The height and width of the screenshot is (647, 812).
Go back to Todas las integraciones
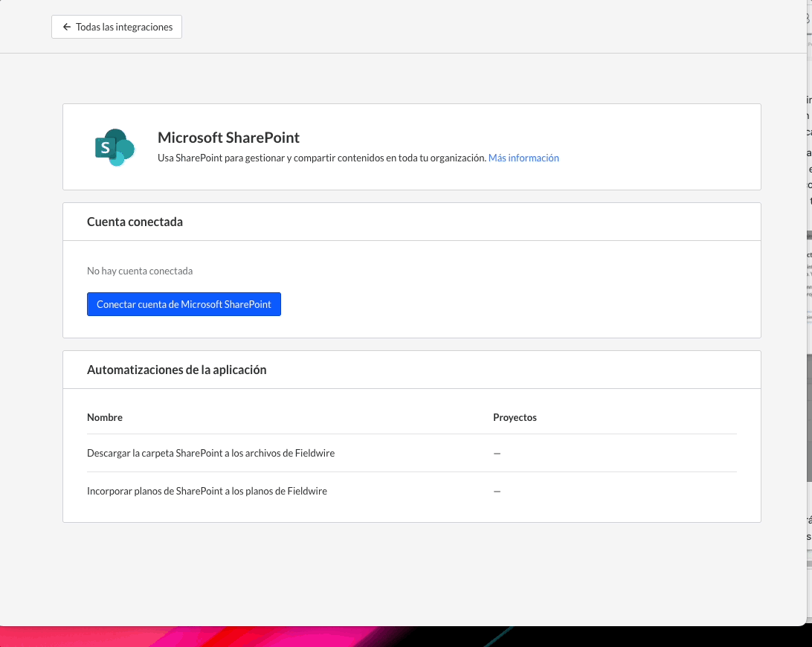pyautogui.click(x=117, y=27)
